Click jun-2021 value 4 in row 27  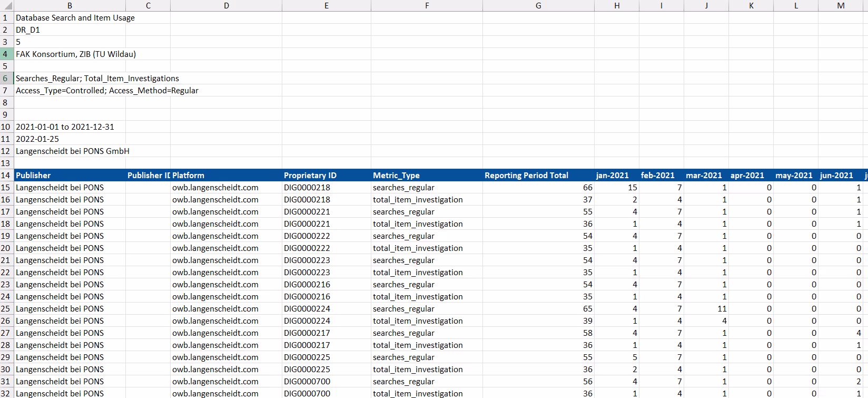pos(841,333)
